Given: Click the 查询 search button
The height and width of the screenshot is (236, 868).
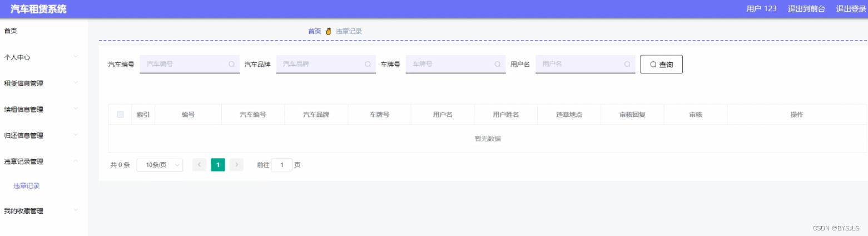Looking at the screenshot, I should tap(661, 64).
